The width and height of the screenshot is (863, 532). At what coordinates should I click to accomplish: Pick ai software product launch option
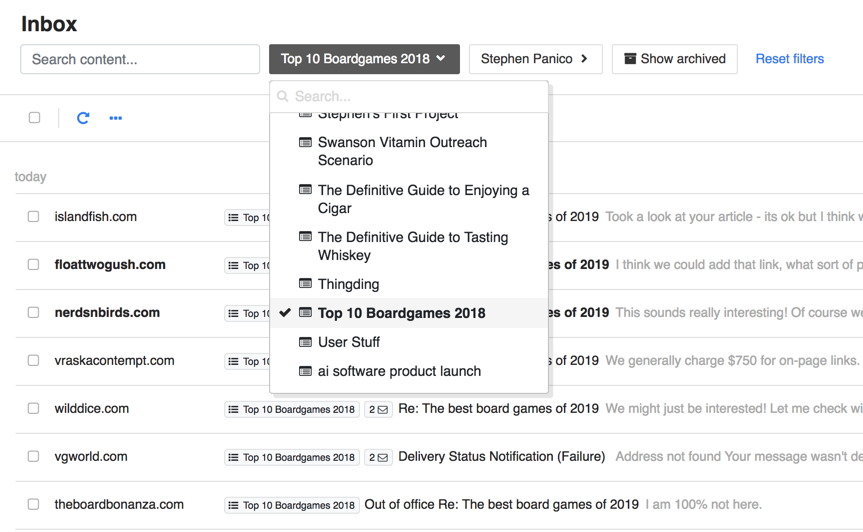click(x=385, y=371)
